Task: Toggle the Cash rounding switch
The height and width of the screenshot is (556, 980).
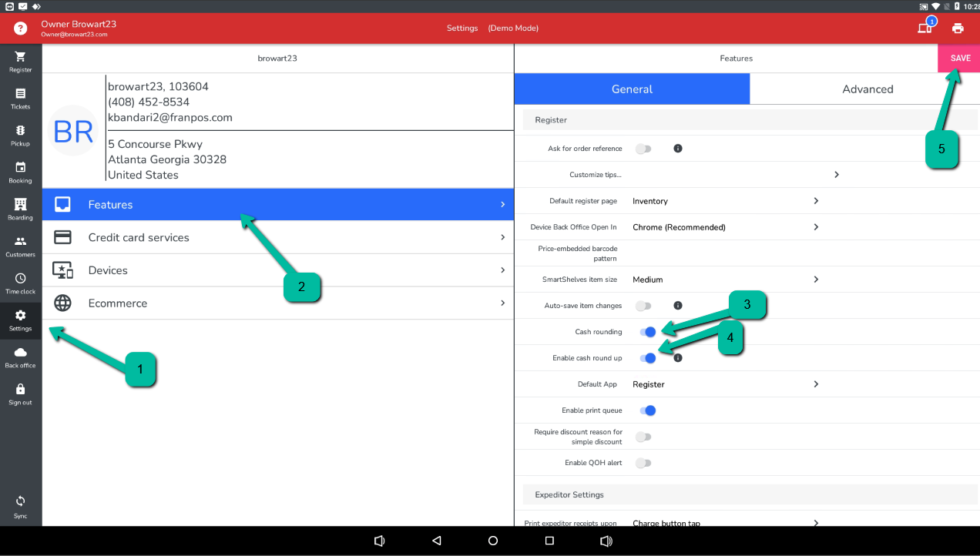Action: tap(646, 332)
